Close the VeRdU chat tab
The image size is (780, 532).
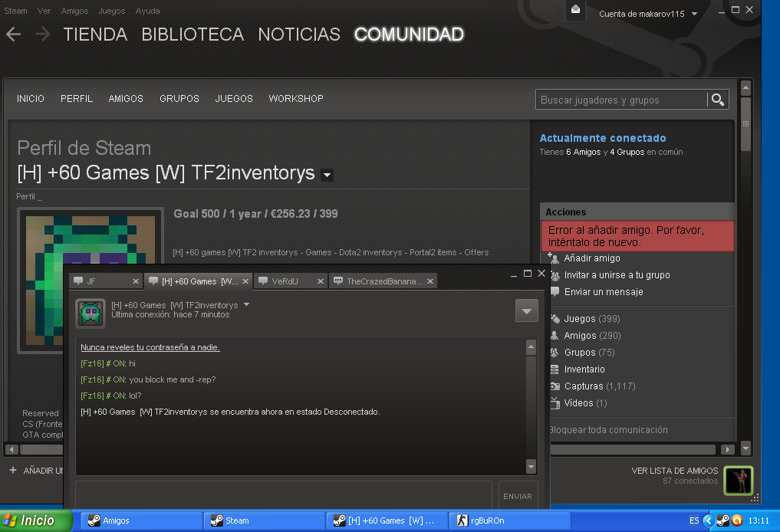[x=321, y=281]
